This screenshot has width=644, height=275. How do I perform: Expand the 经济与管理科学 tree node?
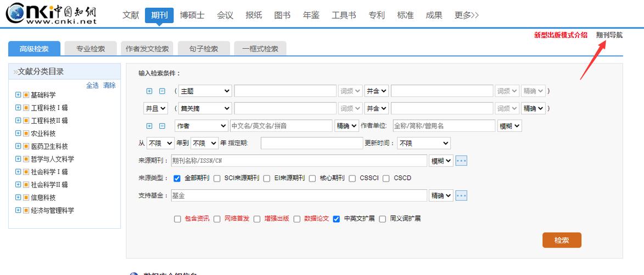point(18,210)
